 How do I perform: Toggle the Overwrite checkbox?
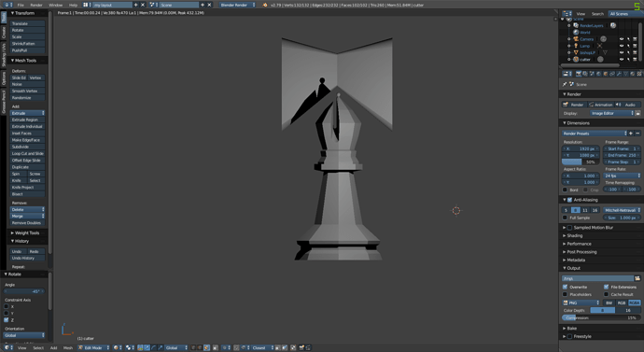point(566,287)
